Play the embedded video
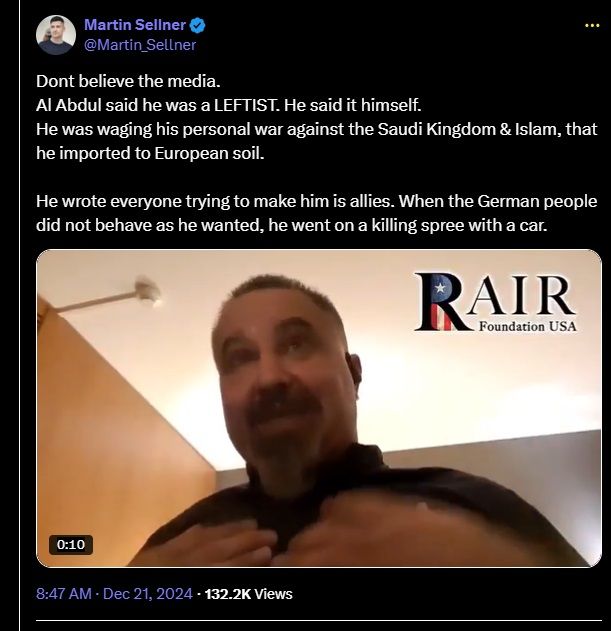 319,408
